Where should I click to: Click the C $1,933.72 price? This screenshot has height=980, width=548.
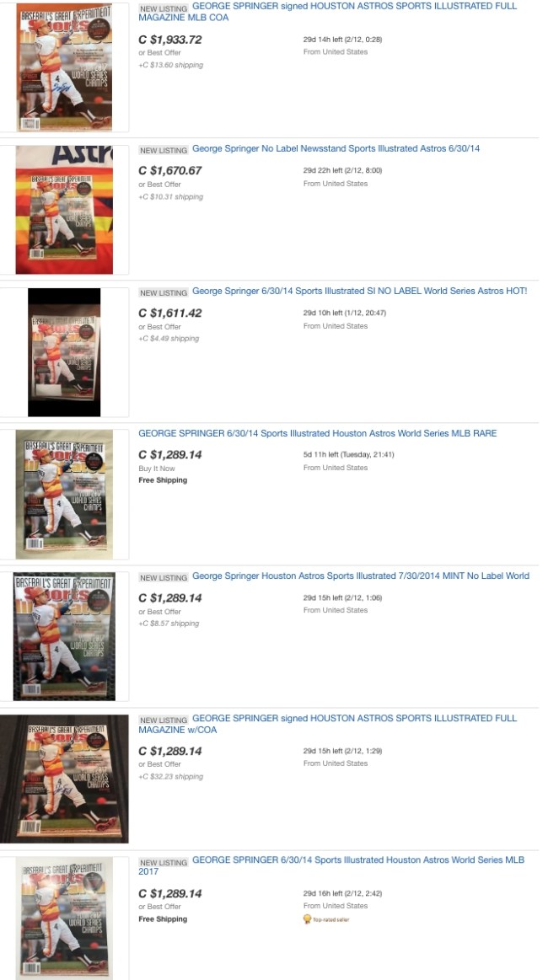pyautogui.click(x=170, y=40)
